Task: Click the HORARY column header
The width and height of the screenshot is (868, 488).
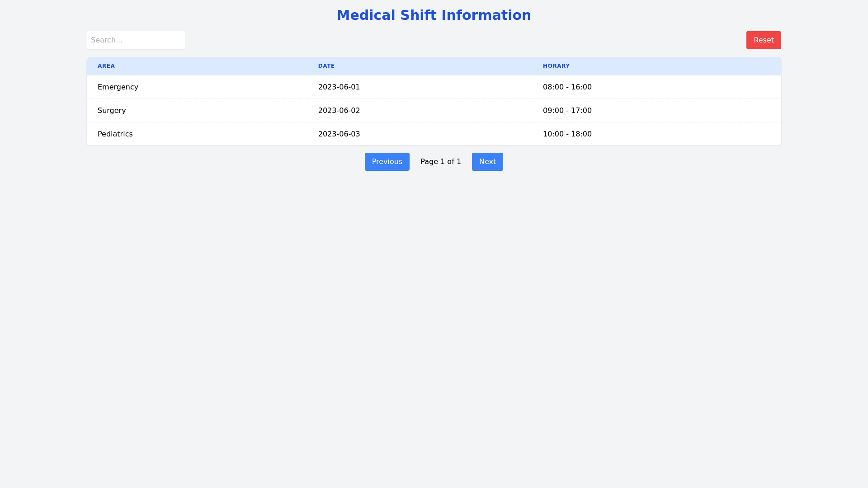Action: click(556, 66)
